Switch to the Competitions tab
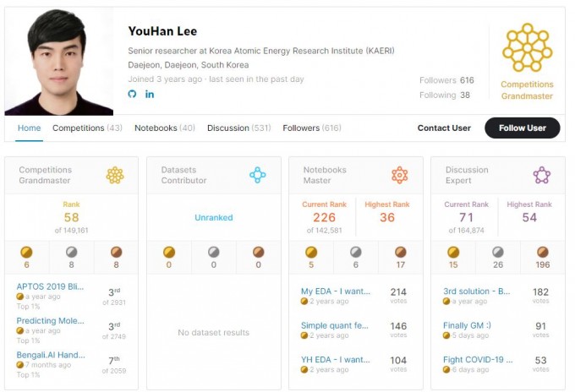 pos(87,128)
